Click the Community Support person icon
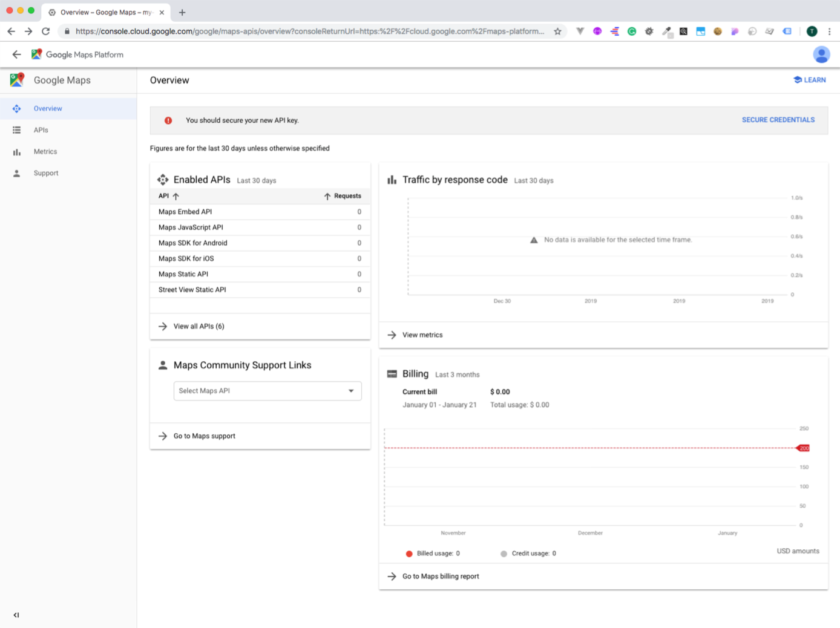 point(163,365)
